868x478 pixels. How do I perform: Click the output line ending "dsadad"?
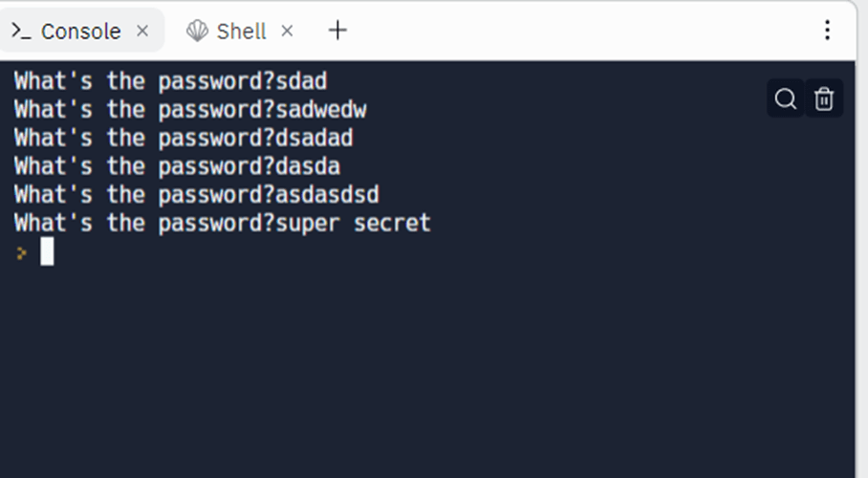click(x=184, y=138)
